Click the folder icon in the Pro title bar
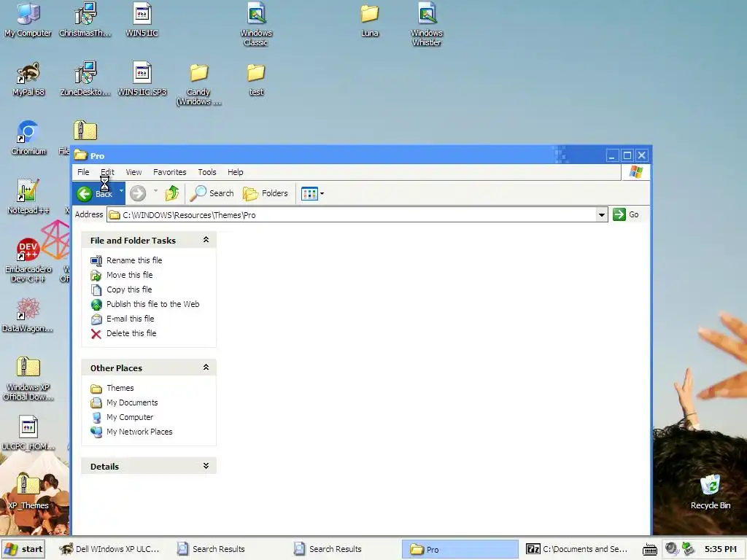Viewport: 747px width, 560px height. (80, 155)
